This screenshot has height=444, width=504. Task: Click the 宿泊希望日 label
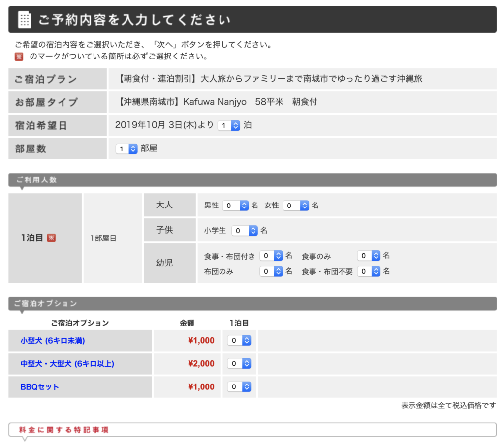(41, 125)
